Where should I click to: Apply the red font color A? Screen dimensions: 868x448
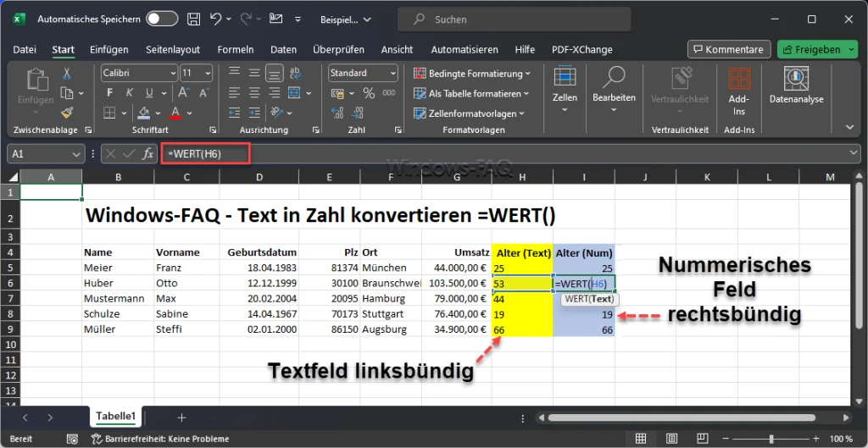point(175,113)
